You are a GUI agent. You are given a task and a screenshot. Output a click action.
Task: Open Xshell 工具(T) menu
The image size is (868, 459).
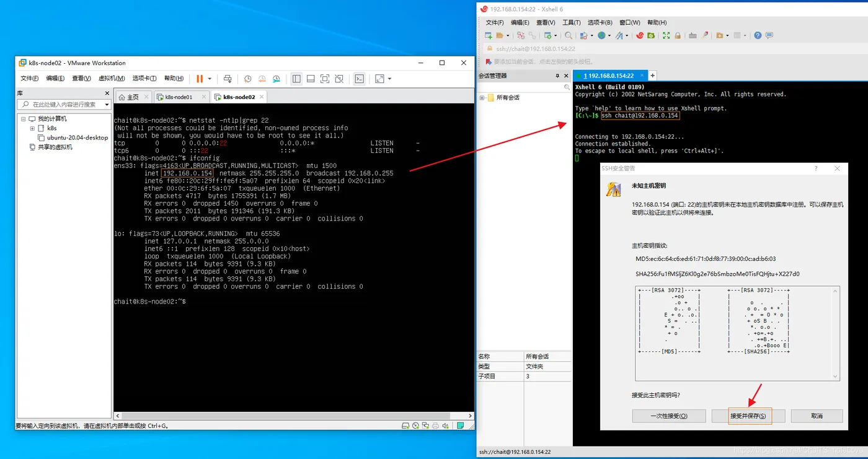coord(571,22)
